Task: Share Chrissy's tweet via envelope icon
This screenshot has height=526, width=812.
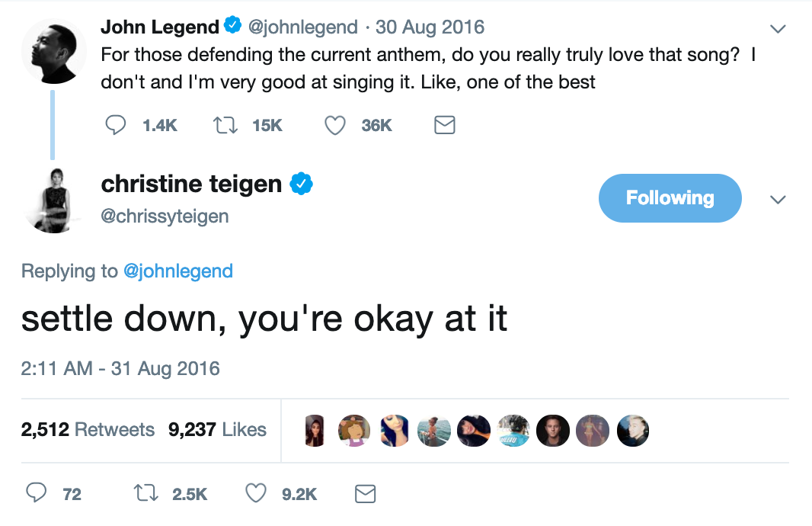Action: tap(366, 494)
